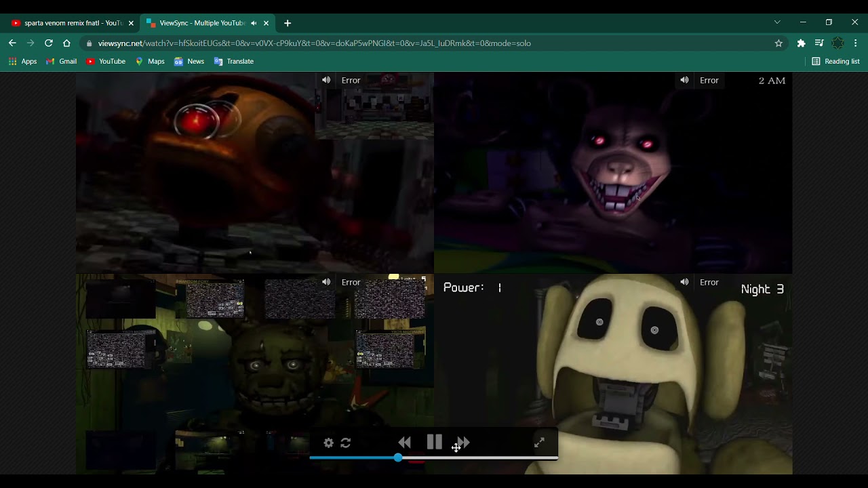Click the ViewSync seek bar track
868x488 pixels.
(434, 458)
